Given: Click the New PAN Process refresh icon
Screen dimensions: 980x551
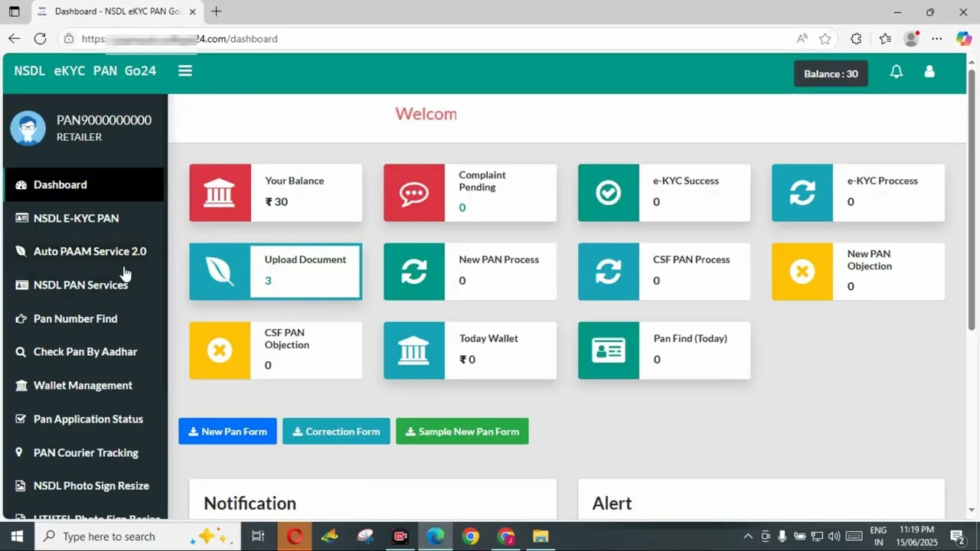Looking at the screenshot, I should point(414,272).
